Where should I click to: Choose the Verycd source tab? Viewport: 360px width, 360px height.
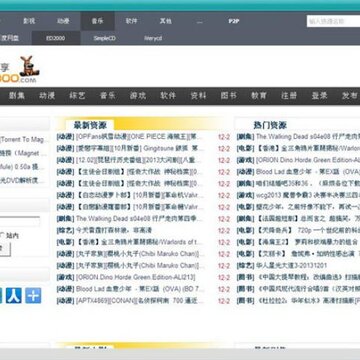pyautogui.click(x=153, y=38)
